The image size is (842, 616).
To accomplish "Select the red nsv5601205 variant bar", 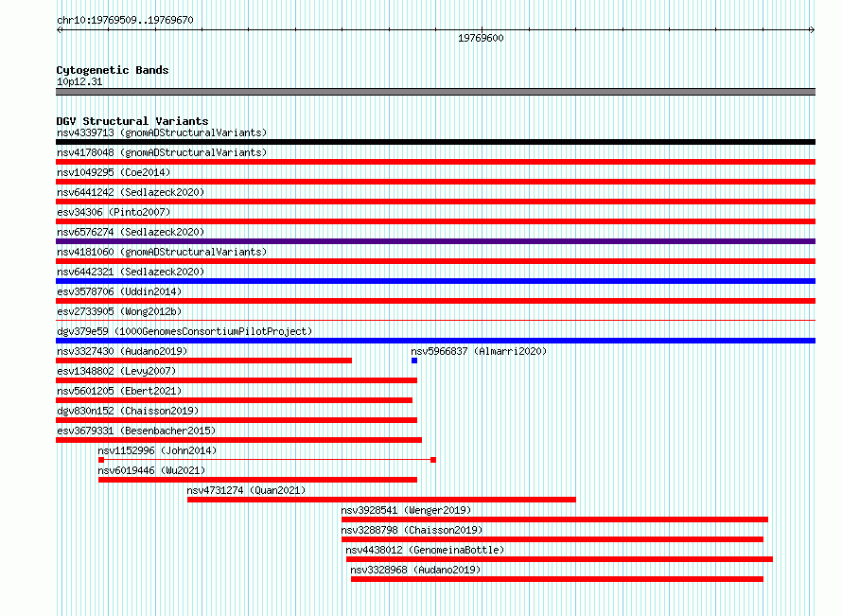I will [x=234, y=400].
